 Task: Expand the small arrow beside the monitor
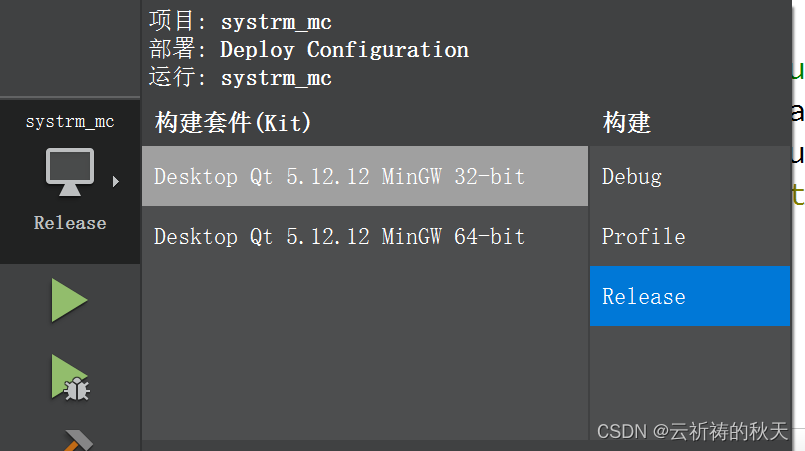(x=116, y=181)
